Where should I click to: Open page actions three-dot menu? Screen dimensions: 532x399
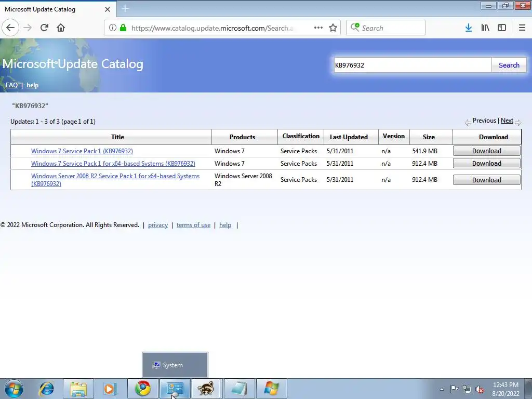[318, 28]
